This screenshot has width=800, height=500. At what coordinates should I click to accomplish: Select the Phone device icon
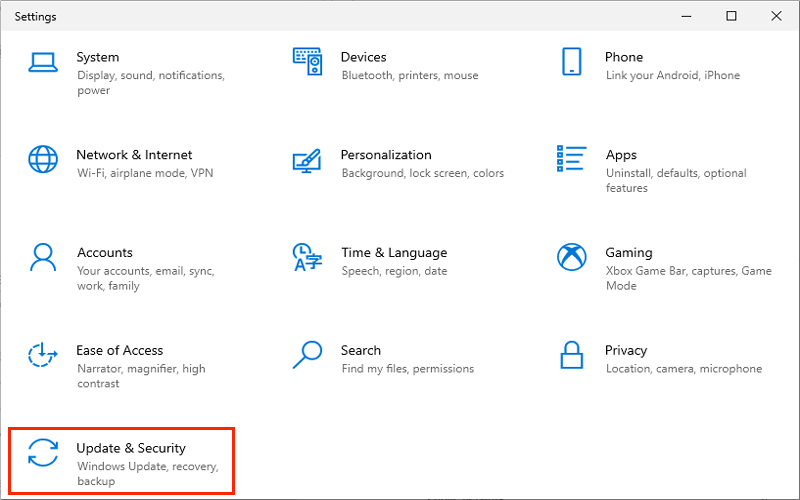[571, 62]
